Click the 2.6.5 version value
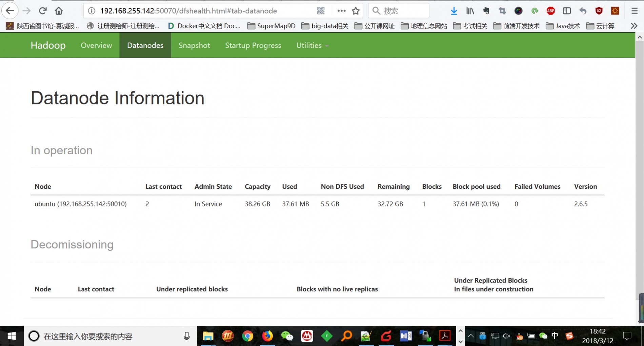Screen dimensions: 644x346 (581, 204)
